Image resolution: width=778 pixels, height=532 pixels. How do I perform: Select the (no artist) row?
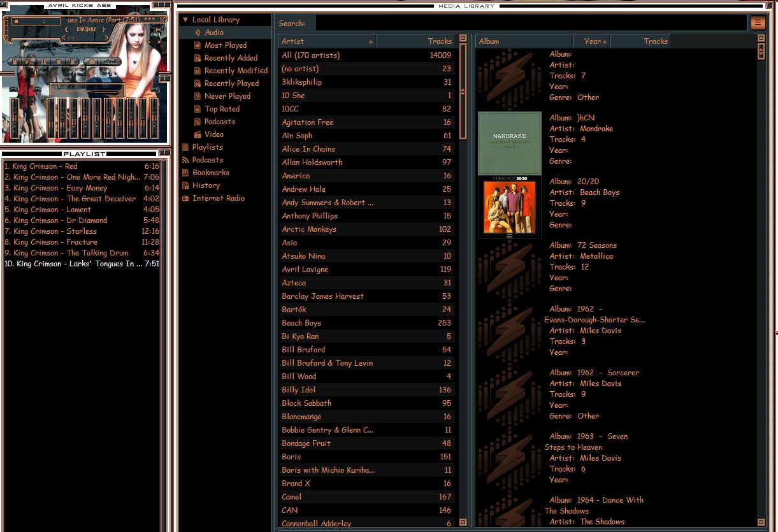pos(366,69)
